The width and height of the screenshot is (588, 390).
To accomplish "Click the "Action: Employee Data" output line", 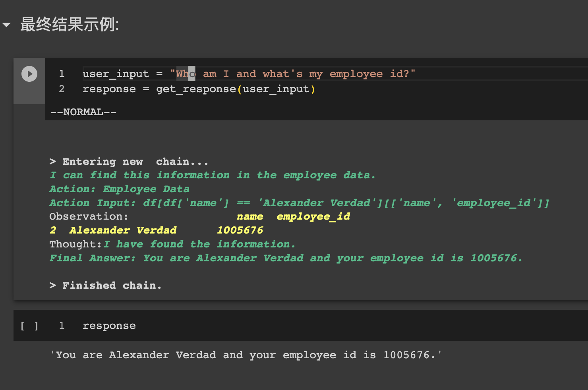I will tap(119, 189).
